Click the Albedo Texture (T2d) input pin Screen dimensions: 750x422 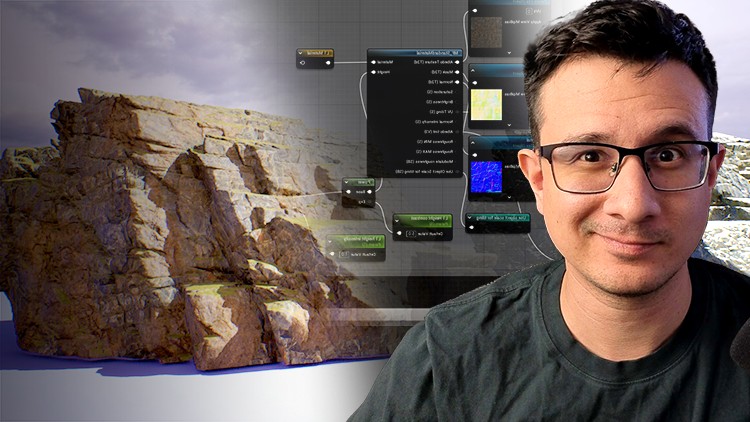pos(458,62)
